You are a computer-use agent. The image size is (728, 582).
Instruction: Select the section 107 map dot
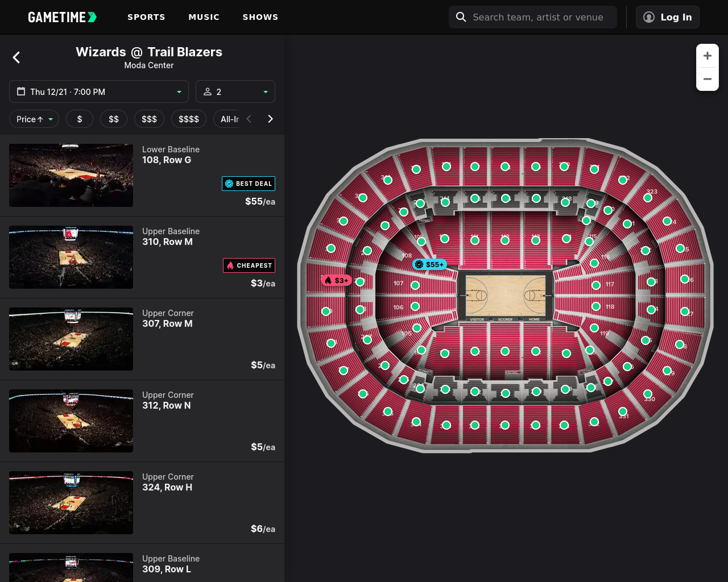coord(415,285)
